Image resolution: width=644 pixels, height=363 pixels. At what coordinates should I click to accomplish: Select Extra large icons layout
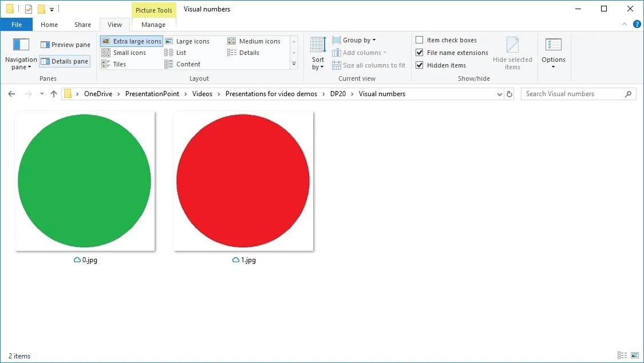(132, 41)
